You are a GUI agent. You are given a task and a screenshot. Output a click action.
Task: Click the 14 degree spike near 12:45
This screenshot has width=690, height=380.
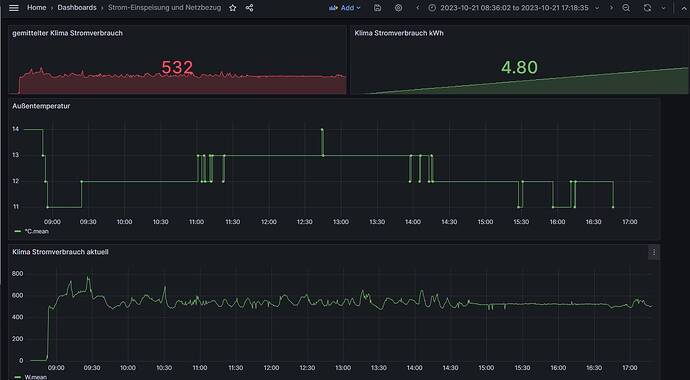(322, 130)
